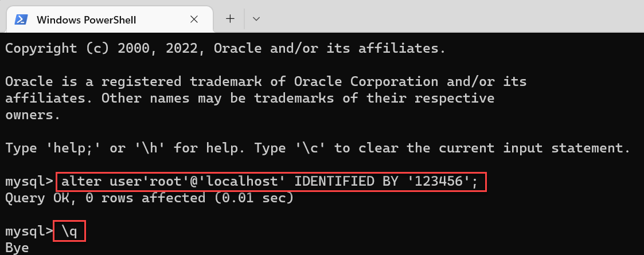
Task: Expand the new tab profile dropdown chevron
Action: 256,18
